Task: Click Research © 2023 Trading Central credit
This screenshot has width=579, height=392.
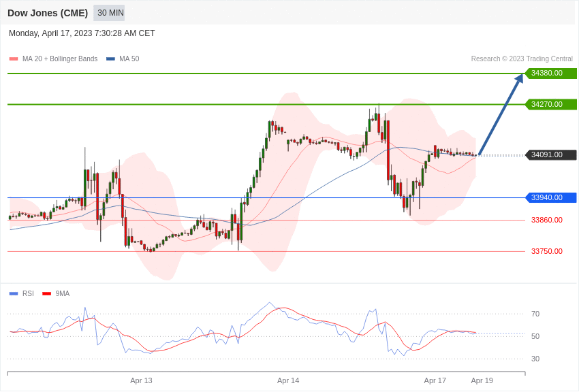Action: (x=522, y=59)
